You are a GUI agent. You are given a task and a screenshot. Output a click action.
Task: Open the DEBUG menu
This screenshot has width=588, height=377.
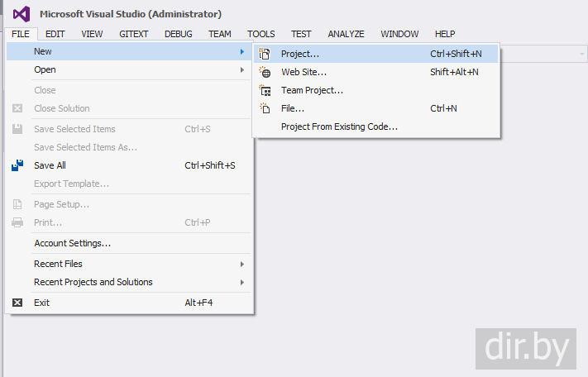point(178,34)
